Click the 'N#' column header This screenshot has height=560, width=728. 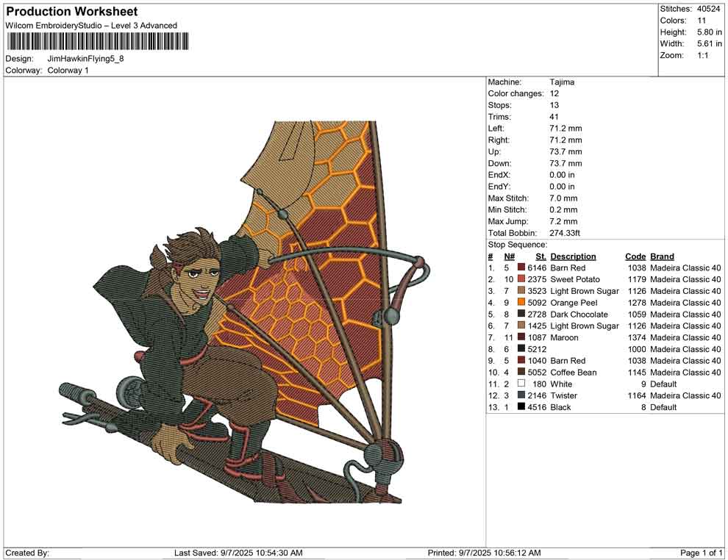point(510,256)
